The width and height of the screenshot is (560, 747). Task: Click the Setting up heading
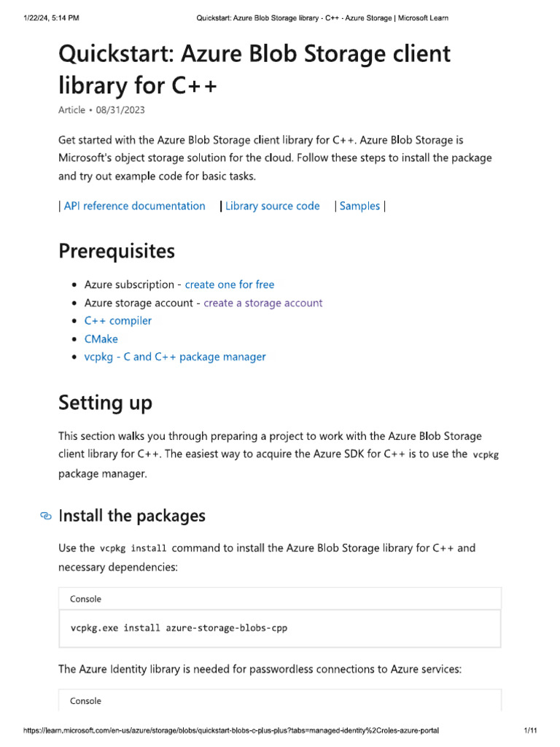point(105,403)
